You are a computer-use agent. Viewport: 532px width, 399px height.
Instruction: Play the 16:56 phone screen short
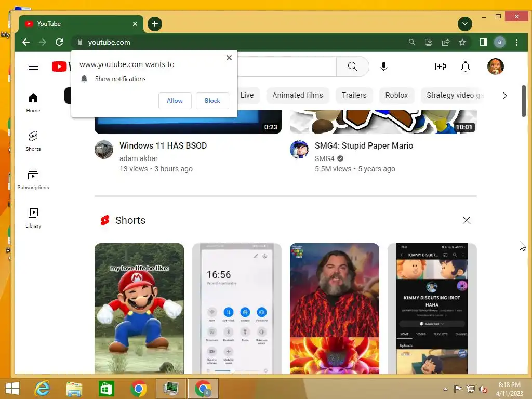[x=237, y=309]
